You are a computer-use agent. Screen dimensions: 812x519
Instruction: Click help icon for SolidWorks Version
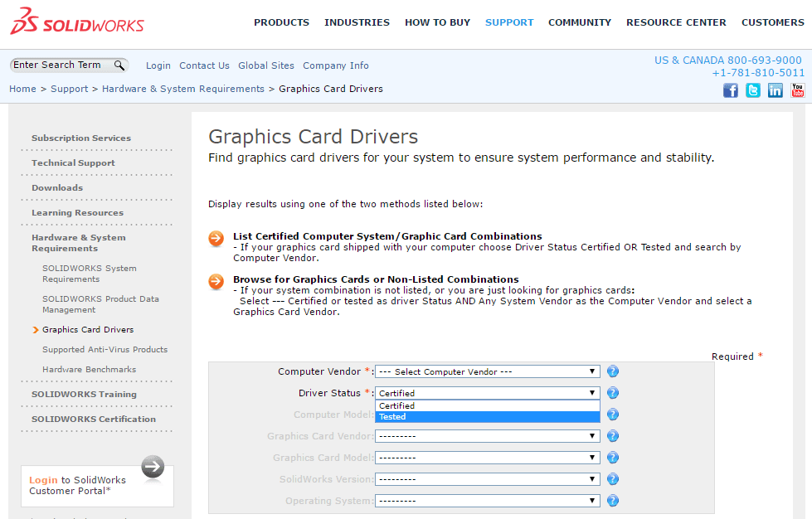613,479
